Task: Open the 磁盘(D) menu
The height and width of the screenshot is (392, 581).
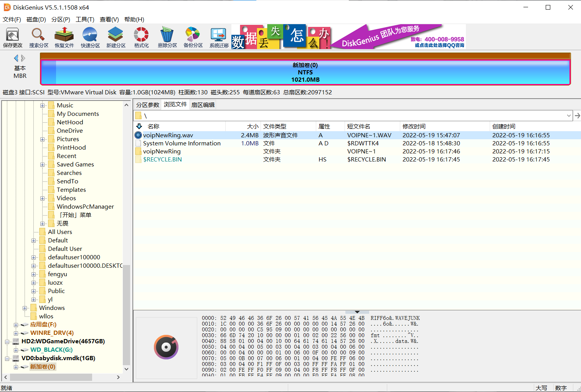Action: pos(36,20)
